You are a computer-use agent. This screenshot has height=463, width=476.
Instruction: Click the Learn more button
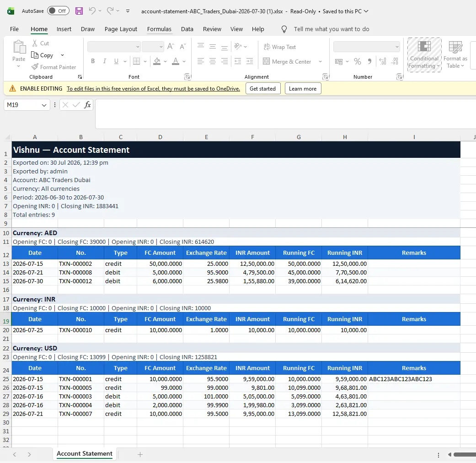[x=303, y=88]
